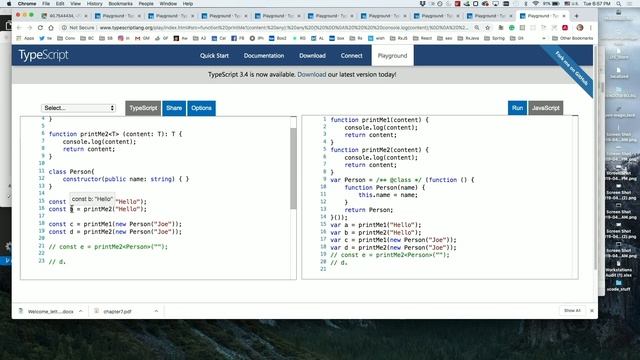
Task: Open the Spring bookmarks folder
Action: click(x=495, y=38)
